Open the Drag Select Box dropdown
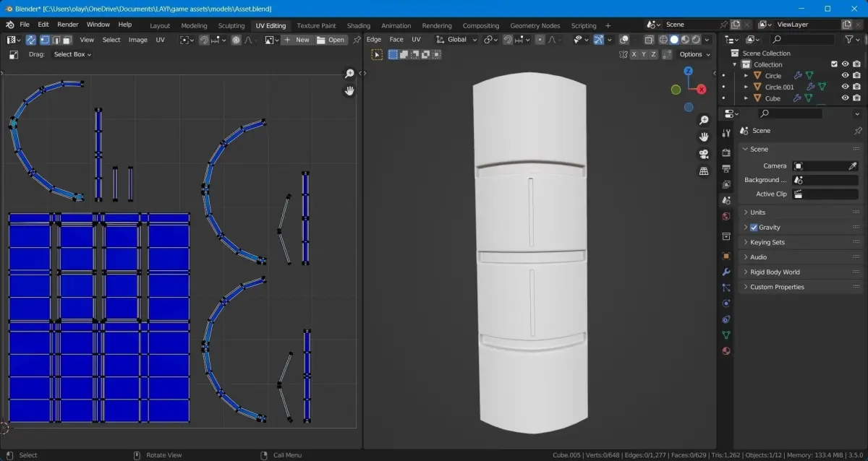Screen dimensions: 868x461 (72, 54)
